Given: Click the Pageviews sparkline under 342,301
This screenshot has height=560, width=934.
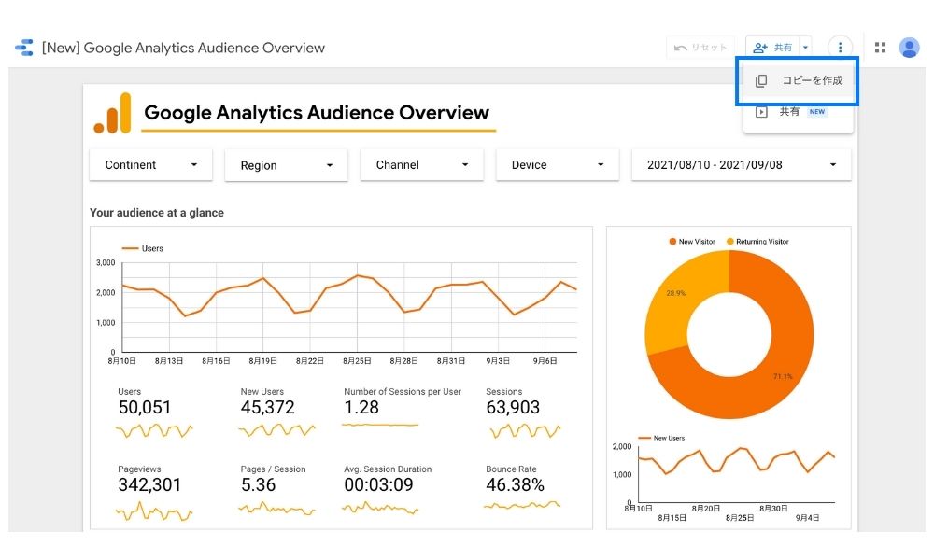Looking at the screenshot, I should click(154, 511).
